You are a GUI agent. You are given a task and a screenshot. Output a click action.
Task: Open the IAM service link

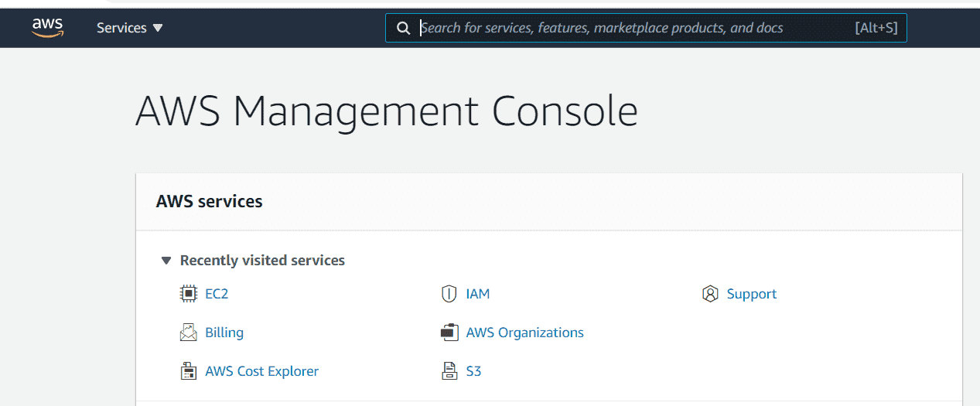[x=478, y=294]
